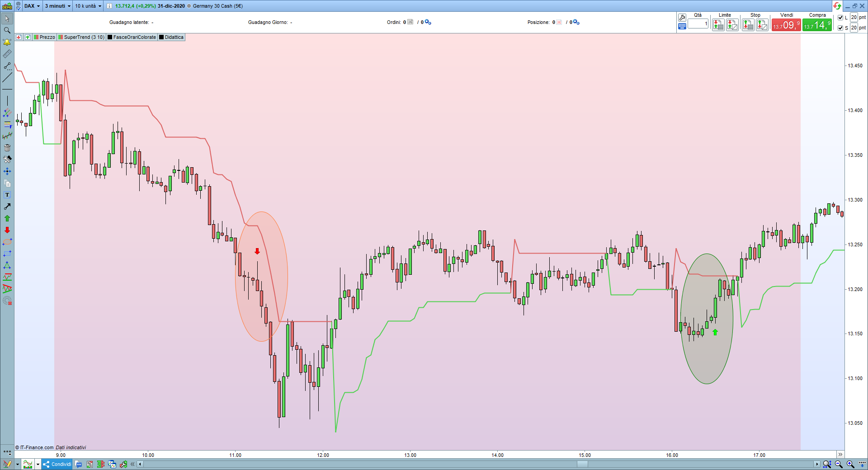This screenshot has height=470, width=868.
Task: Select the cursor pointer tool
Action: pos(7,19)
